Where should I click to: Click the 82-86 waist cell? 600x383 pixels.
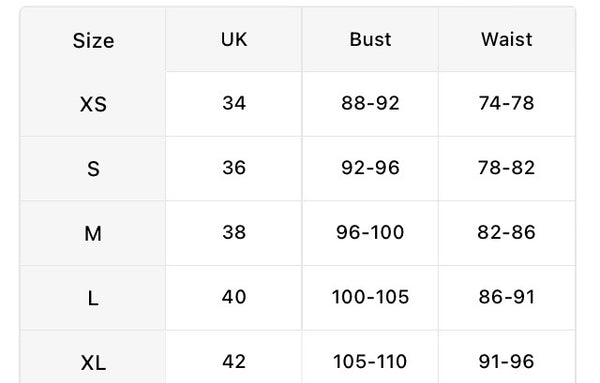[x=507, y=232]
